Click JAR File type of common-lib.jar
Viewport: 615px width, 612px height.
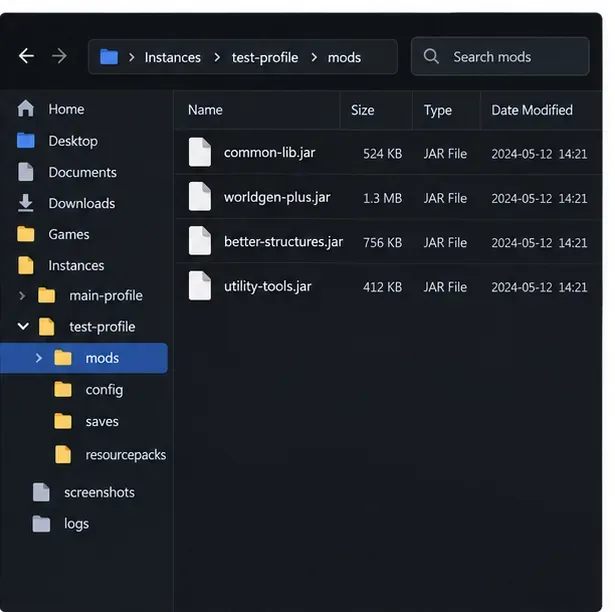(x=445, y=154)
